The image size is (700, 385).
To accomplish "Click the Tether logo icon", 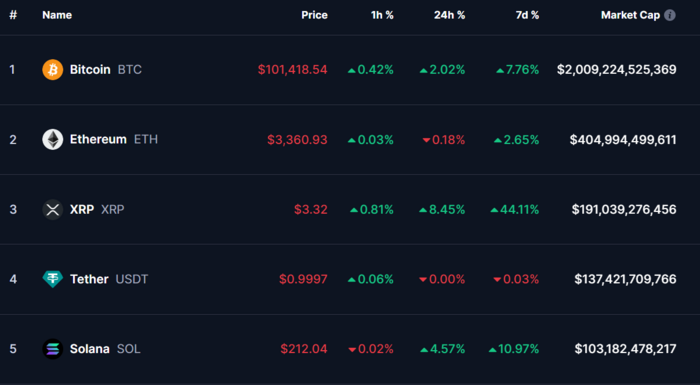I will click(x=53, y=279).
